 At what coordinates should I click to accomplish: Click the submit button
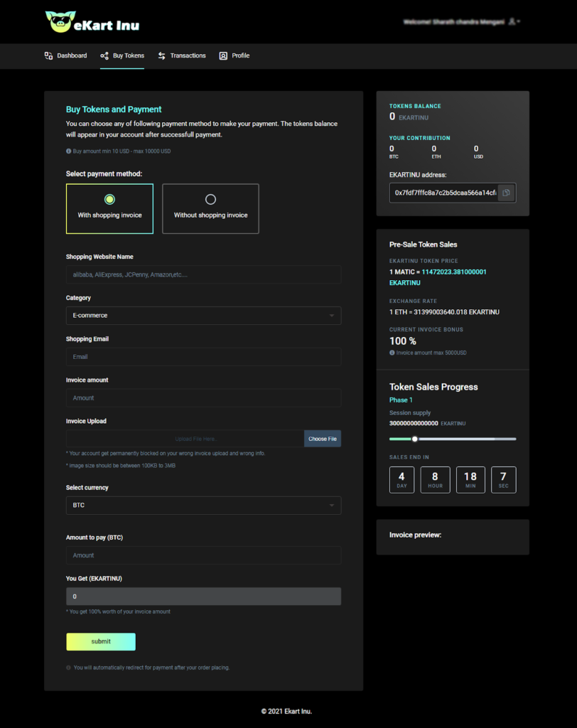tap(101, 642)
